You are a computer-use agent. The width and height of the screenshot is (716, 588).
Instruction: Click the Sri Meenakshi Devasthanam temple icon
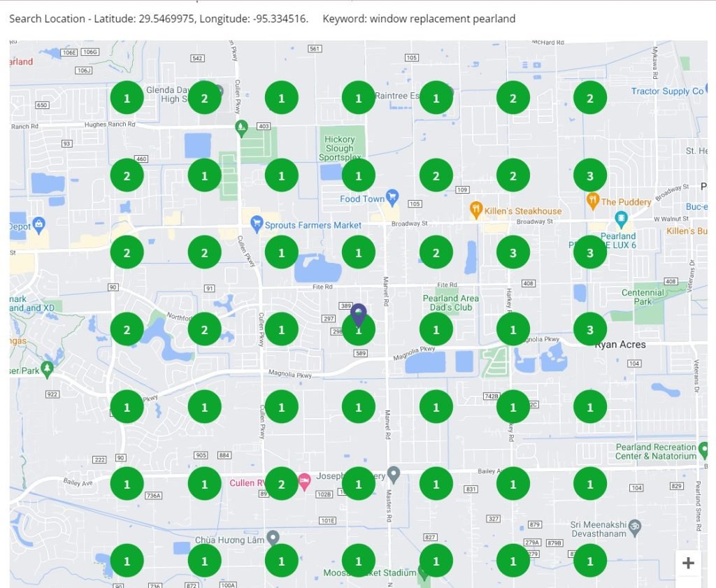[x=635, y=524]
